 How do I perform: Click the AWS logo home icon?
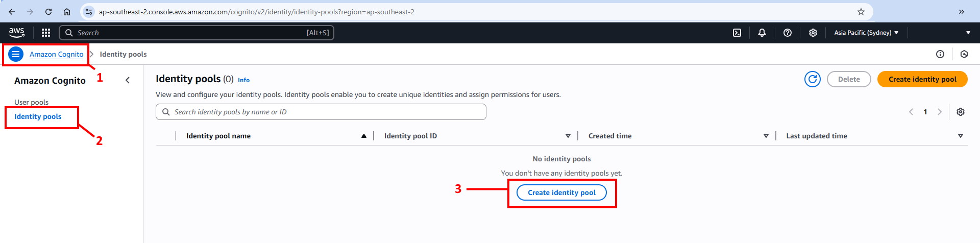pyautogui.click(x=16, y=32)
